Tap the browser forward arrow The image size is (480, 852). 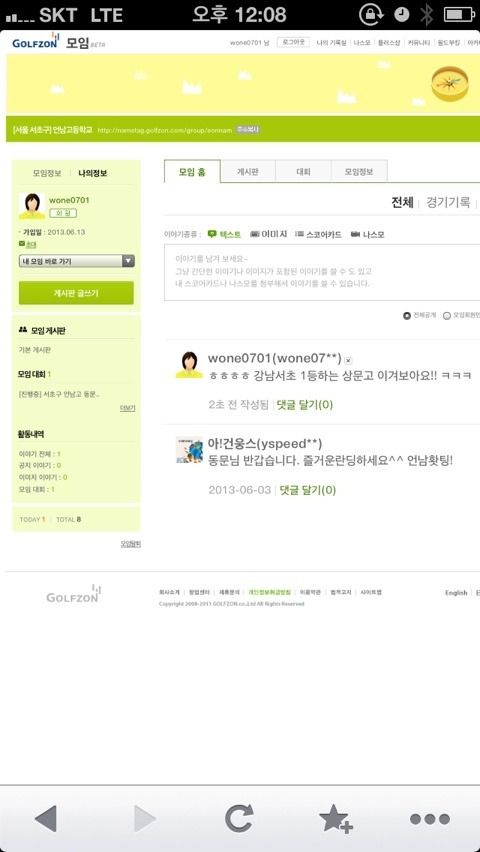(x=144, y=818)
